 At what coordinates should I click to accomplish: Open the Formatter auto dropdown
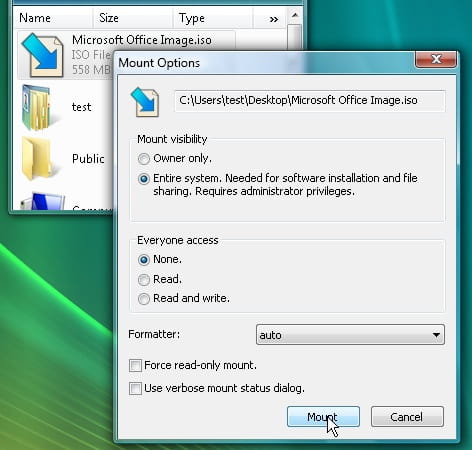(x=350, y=335)
